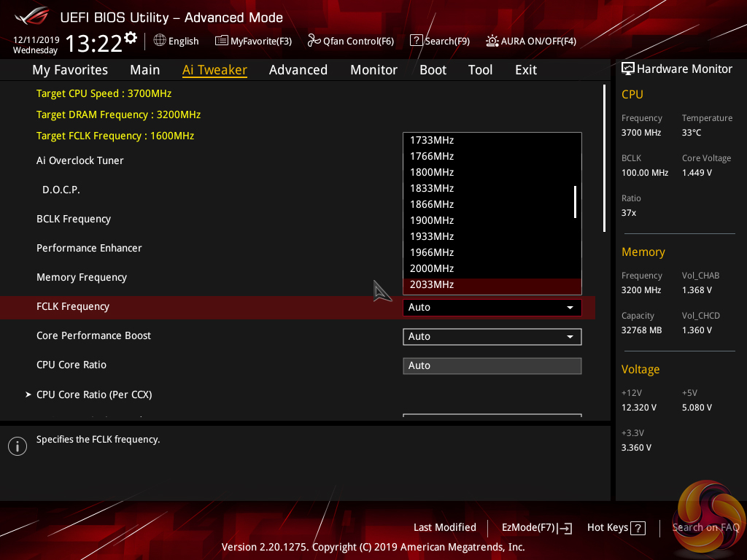Click the Hot Keys question mark icon
Image resolution: width=747 pixels, height=560 pixels.
pyautogui.click(x=638, y=528)
